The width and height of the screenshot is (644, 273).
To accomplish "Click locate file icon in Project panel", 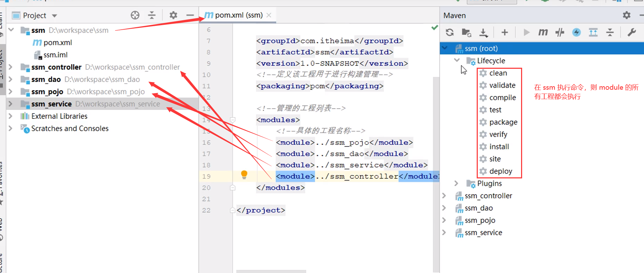I will tap(135, 15).
